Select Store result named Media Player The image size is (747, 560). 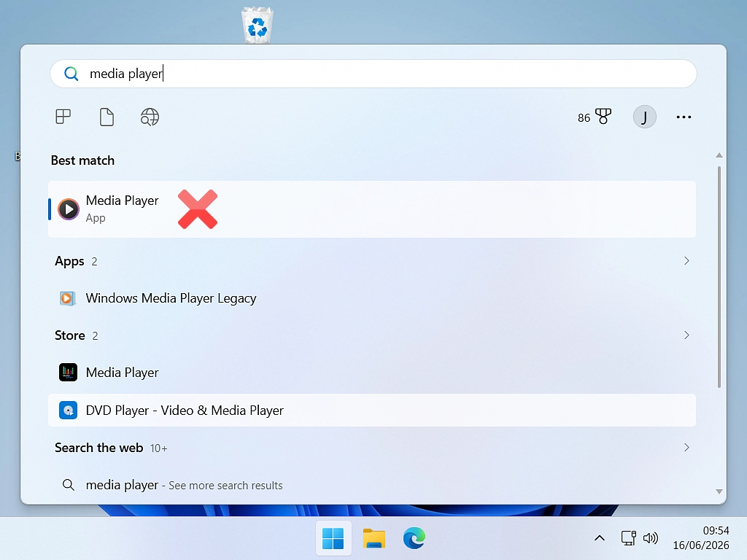point(122,373)
